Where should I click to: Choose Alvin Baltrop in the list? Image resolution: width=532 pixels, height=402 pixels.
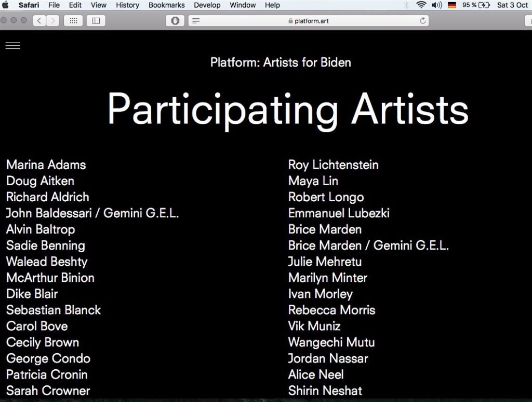41,229
